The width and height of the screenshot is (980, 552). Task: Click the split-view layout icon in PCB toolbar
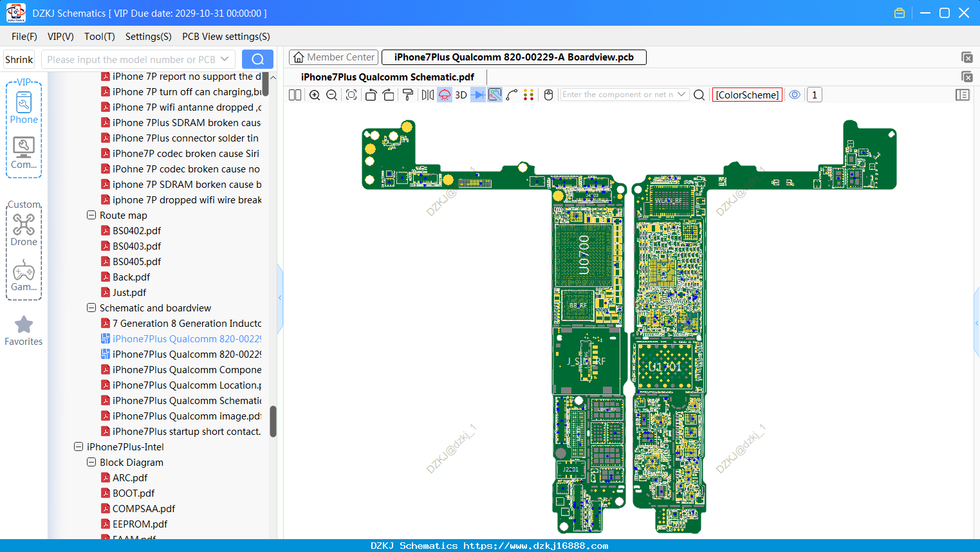click(295, 95)
